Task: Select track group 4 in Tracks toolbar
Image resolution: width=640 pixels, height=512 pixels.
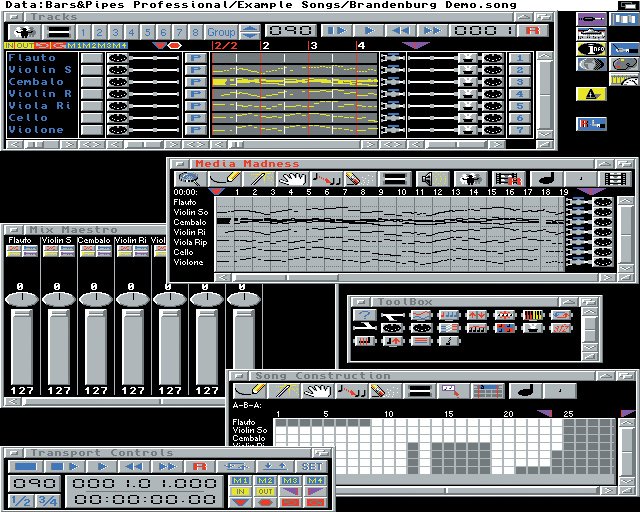Action: click(131, 32)
